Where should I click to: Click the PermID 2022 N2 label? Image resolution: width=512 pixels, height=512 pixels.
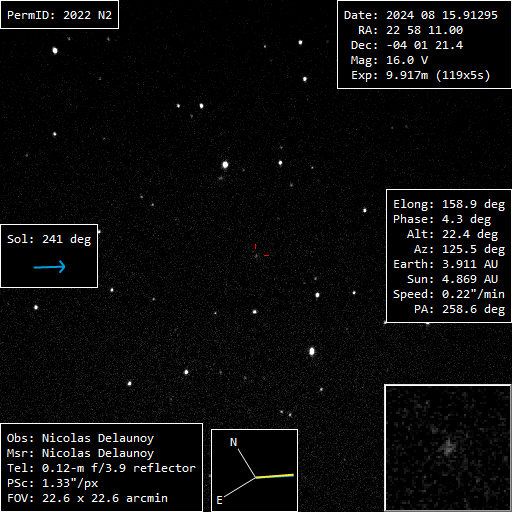59,15
